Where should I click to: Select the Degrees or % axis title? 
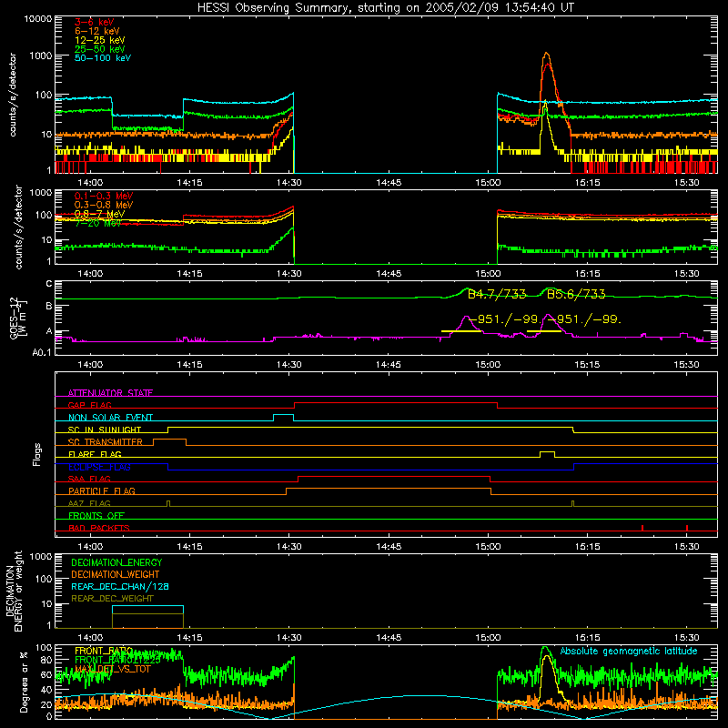pos(24,682)
